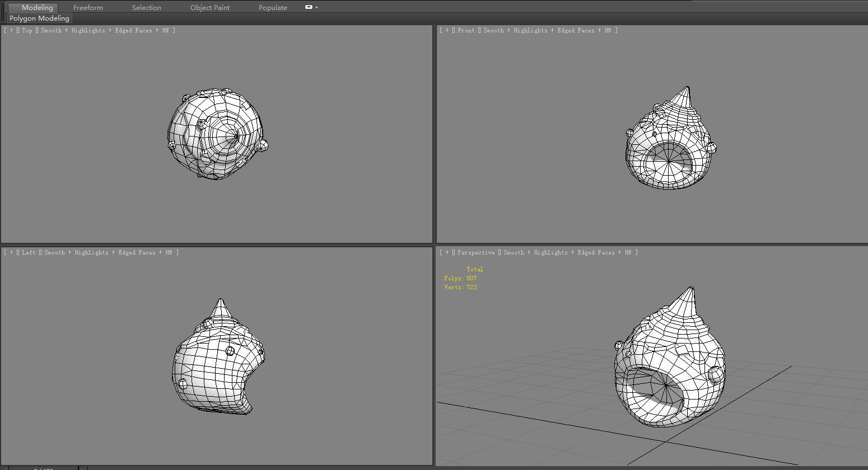Image resolution: width=868 pixels, height=470 pixels.
Task: Open the Selection ribbon tab
Action: [147, 7]
